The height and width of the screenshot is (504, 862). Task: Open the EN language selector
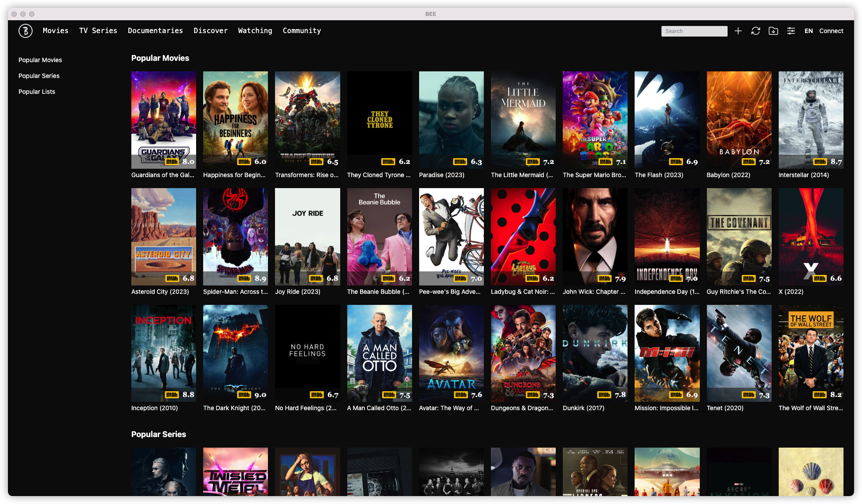point(809,31)
